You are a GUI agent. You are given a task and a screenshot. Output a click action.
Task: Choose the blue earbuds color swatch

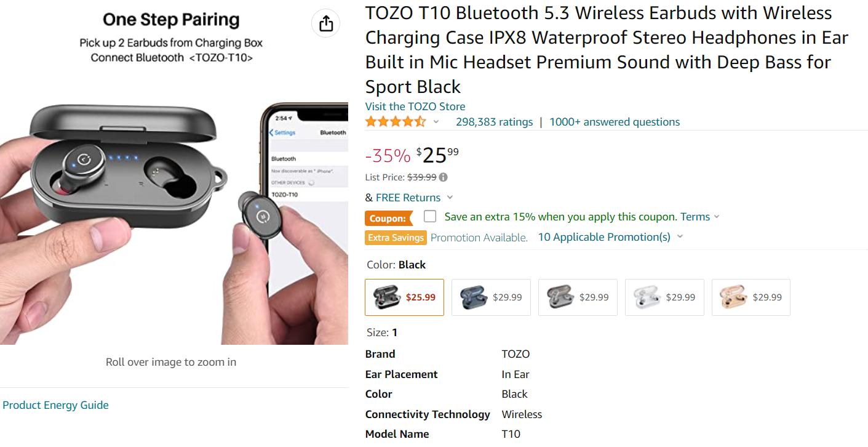[x=491, y=297]
